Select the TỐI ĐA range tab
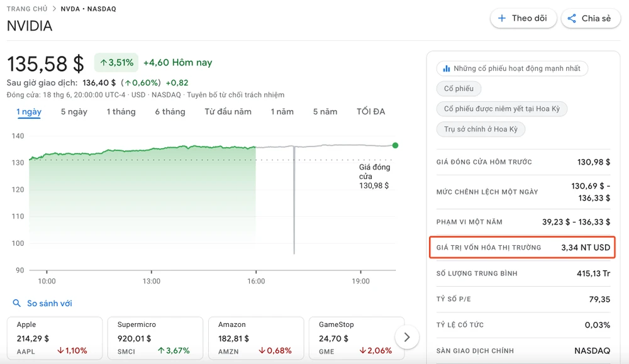629x364 pixels. tap(370, 112)
